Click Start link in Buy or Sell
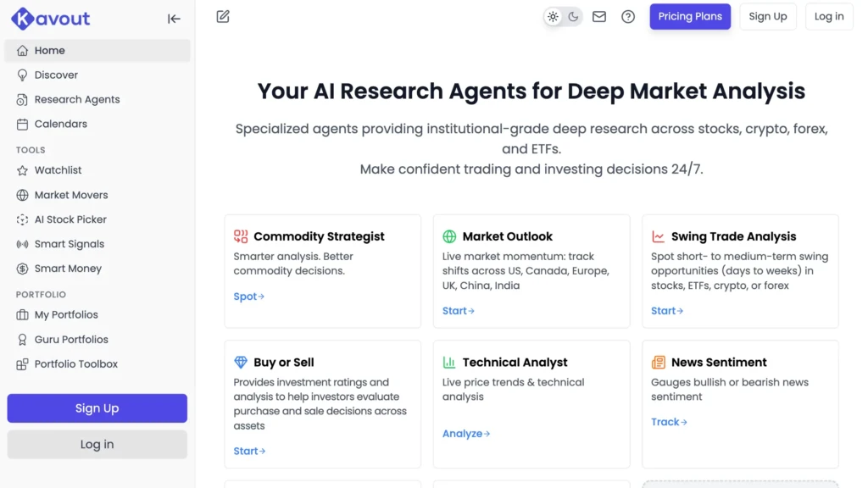The image size is (868, 488). point(250,451)
